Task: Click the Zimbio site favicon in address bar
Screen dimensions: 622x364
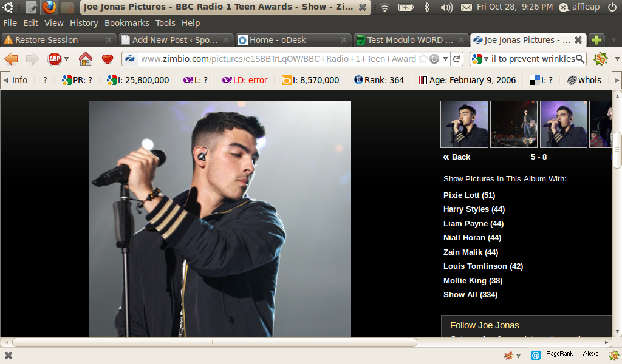Action: coord(130,59)
